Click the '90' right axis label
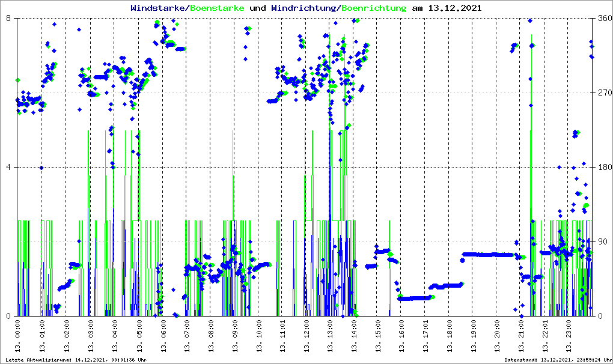 [602, 241]
